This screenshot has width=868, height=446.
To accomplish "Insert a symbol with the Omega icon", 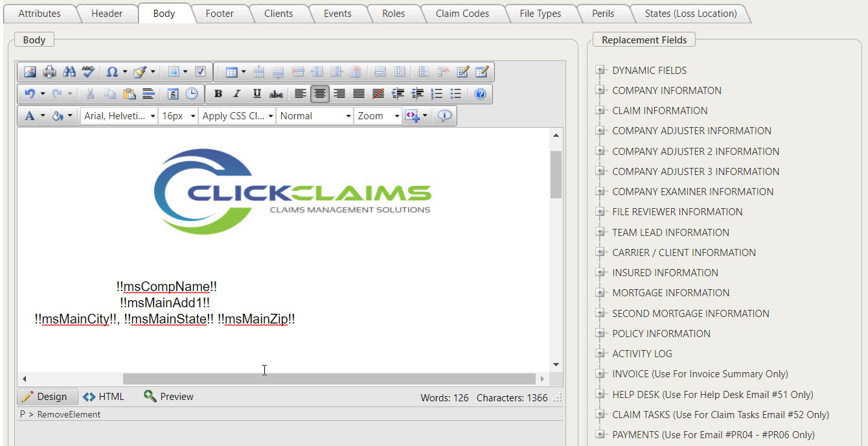I will 112,72.
